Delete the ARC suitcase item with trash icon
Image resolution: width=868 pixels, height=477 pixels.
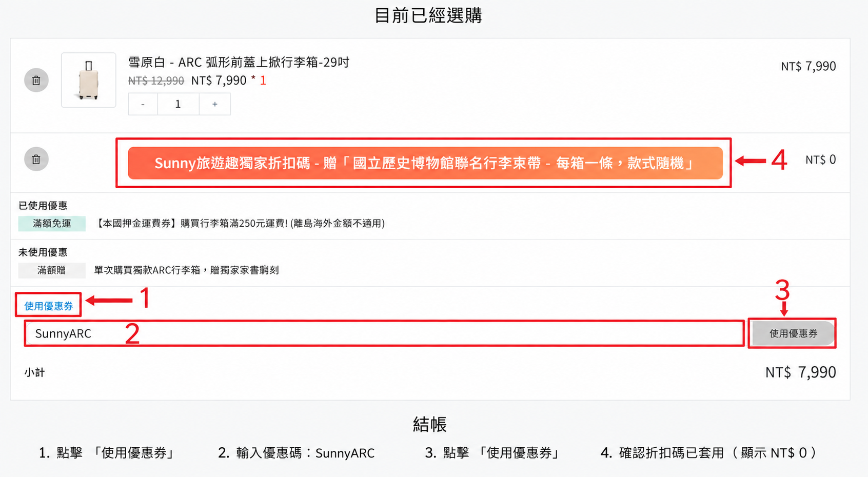coord(36,80)
